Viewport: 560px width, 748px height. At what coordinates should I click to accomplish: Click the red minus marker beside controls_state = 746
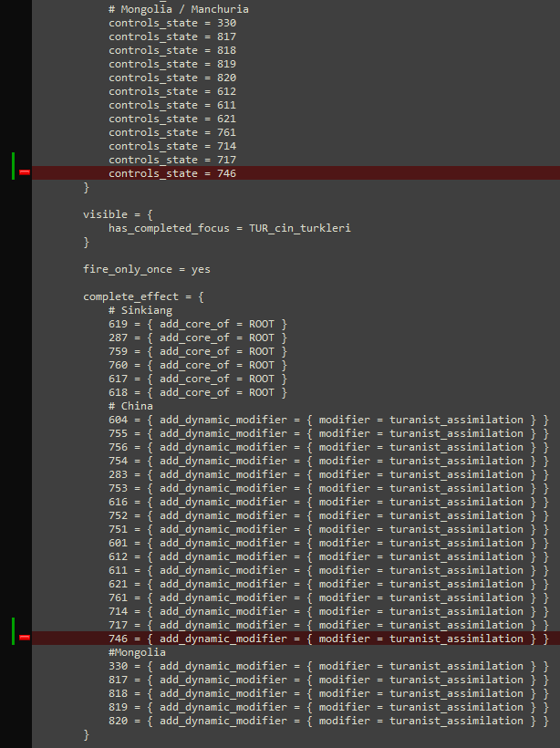tap(25, 172)
